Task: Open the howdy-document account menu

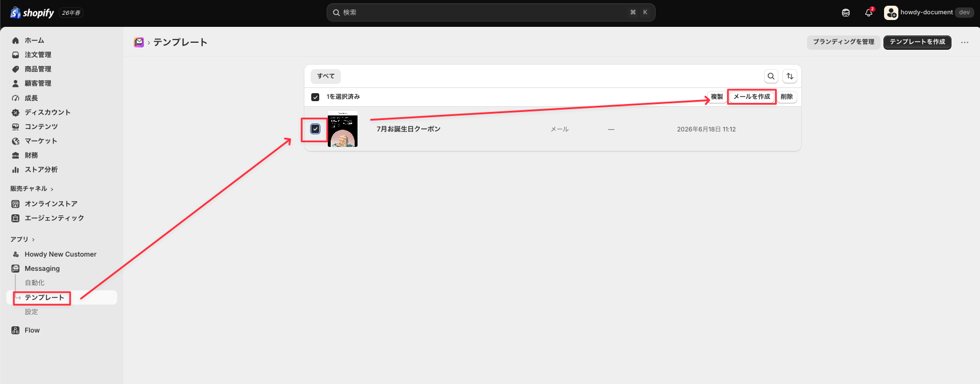Action: pyautogui.click(x=929, y=13)
